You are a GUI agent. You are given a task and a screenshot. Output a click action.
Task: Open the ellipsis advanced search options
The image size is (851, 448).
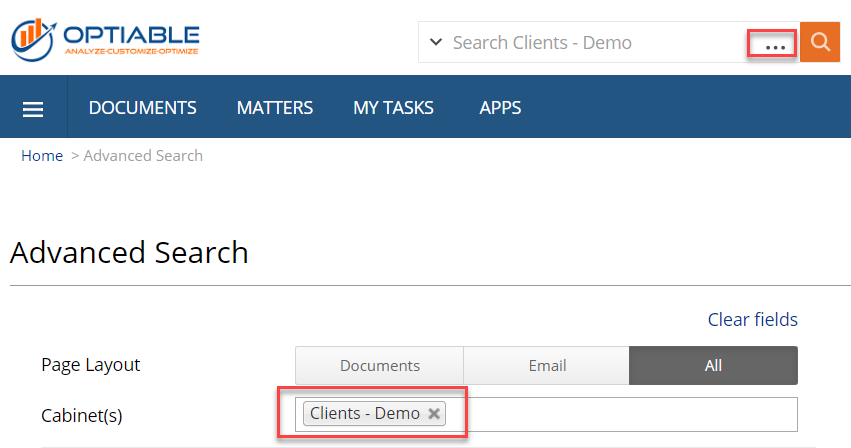[775, 47]
